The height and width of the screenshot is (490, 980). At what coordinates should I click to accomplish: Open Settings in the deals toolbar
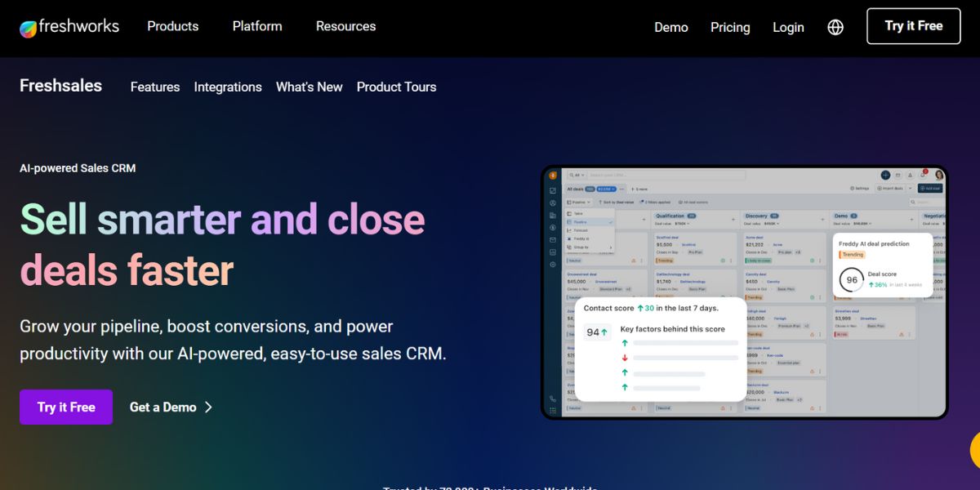point(860,188)
